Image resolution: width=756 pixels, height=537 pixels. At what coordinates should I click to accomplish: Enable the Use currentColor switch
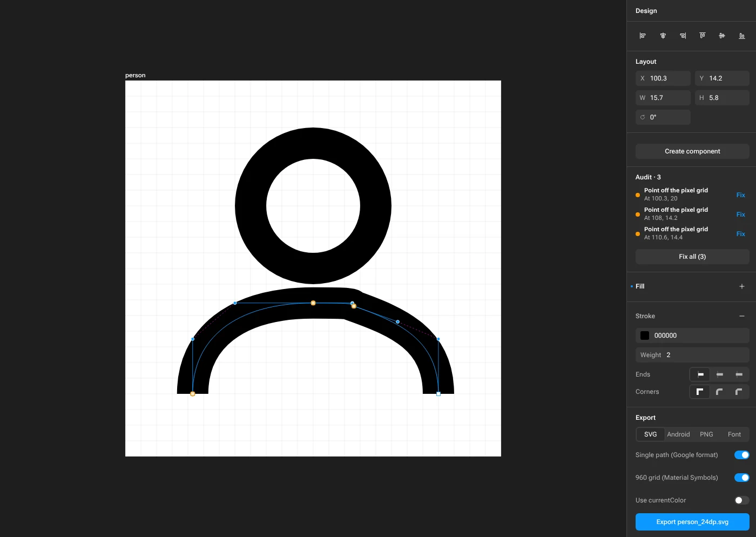click(742, 500)
